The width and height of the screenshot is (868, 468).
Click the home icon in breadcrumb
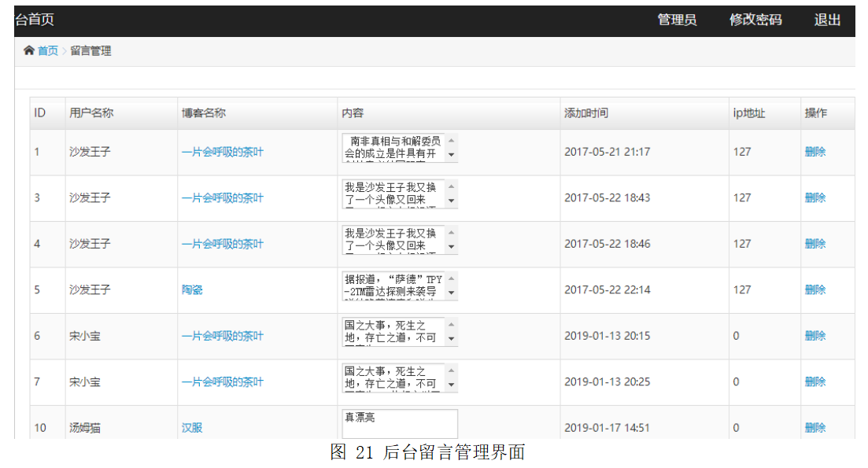[29, 51]
